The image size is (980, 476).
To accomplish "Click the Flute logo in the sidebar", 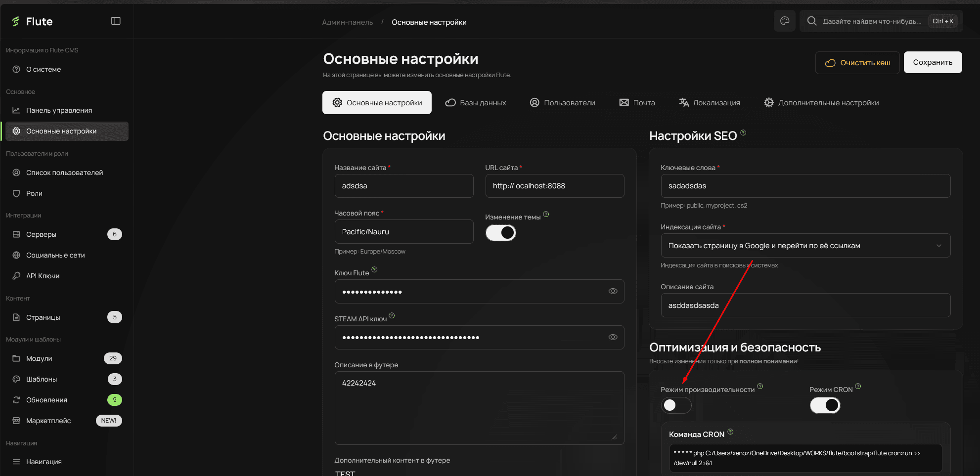I will pyautogui.click(x=33, y=21).
